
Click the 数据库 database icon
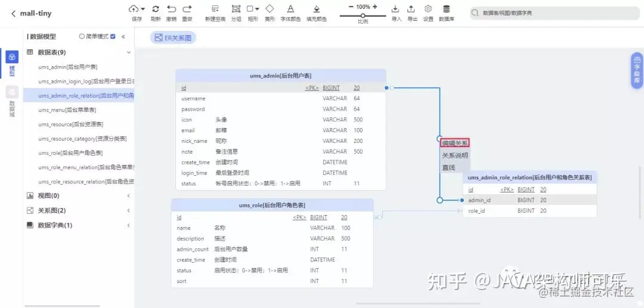coord(447,8)
